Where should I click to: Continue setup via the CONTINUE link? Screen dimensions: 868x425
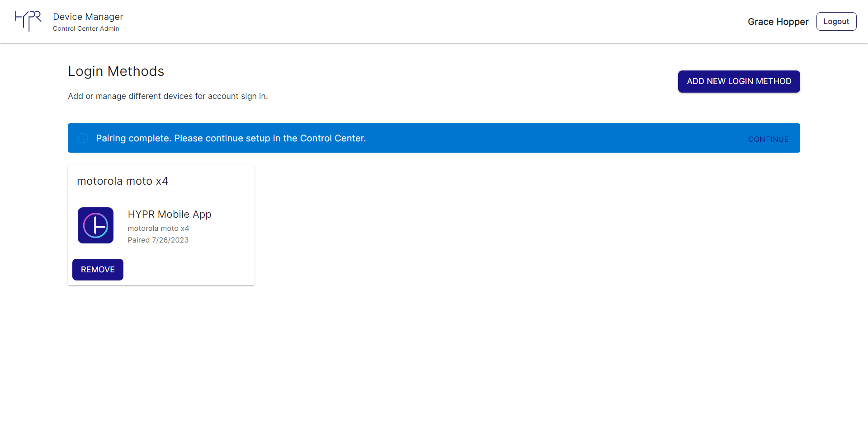pyautogui.click(x=768, y=139)
